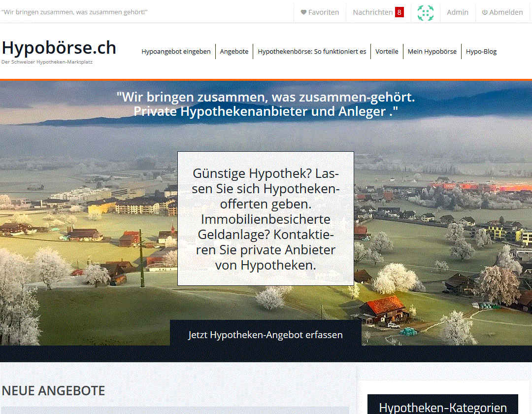Click the NEUE ANGEBOTE heading
The height and width of the screenshot is (414, 532).
pyautogui.click(x=54, y=391)
